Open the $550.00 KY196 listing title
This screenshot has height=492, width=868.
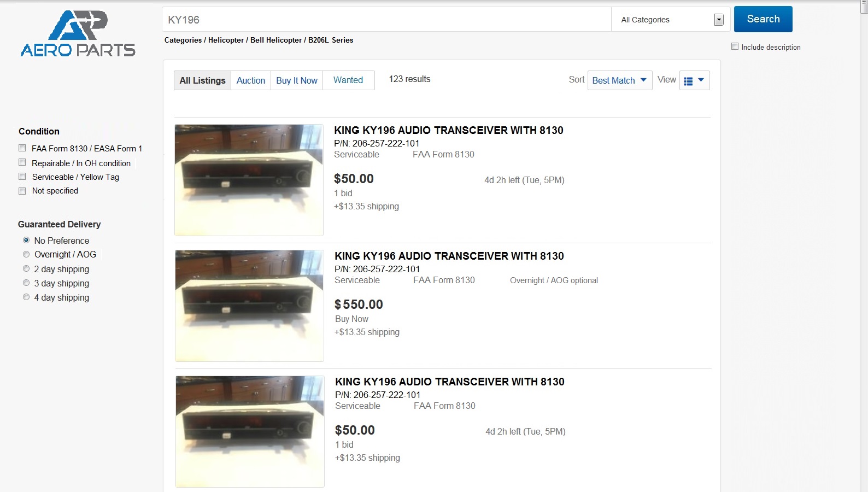point(449,256)
